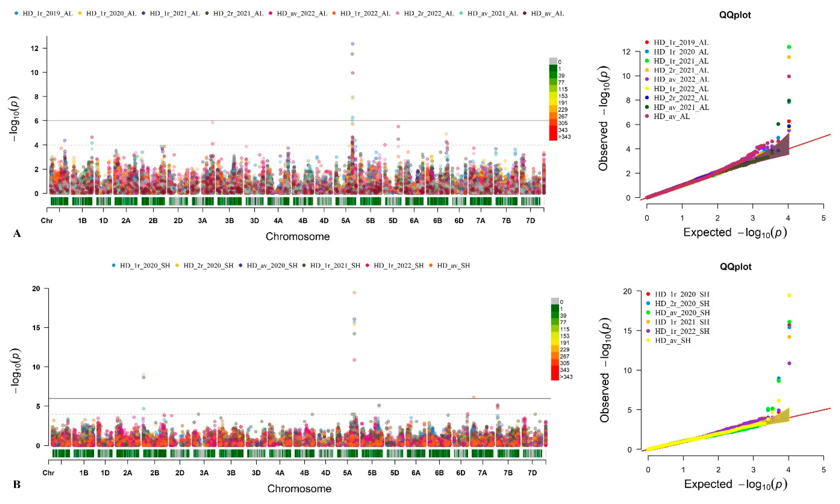The width and height of the screenshot is (840, 504).
Task: Select the red >343 density swatch in panel A
Action: coord(553,137)
